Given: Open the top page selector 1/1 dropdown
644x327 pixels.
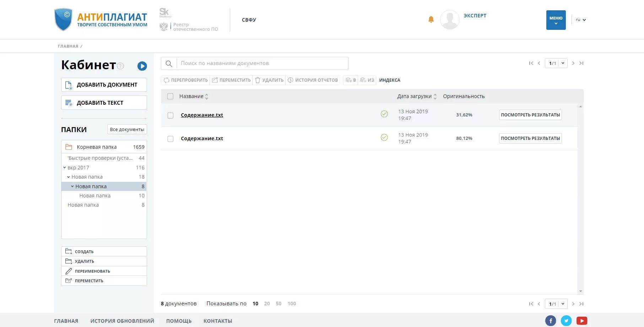Looking at the screenshot, I should click(556, 63).
